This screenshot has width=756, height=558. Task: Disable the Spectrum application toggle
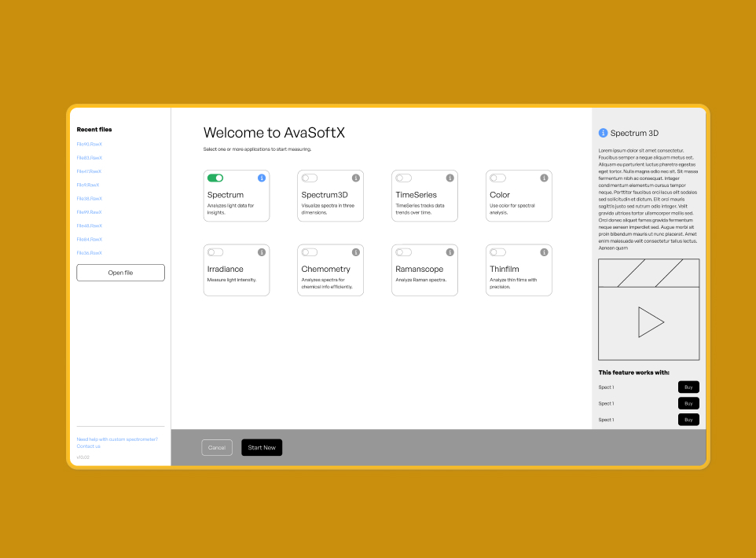pos(215,178)
